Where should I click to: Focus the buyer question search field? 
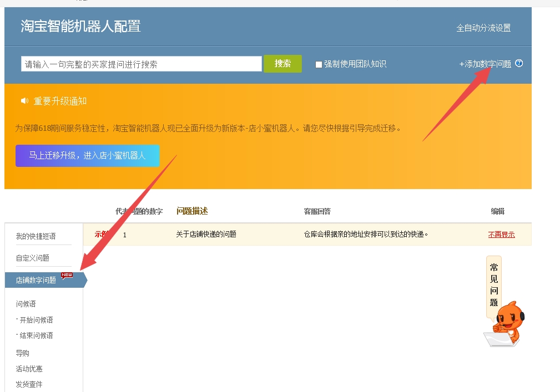pos(142,64)
